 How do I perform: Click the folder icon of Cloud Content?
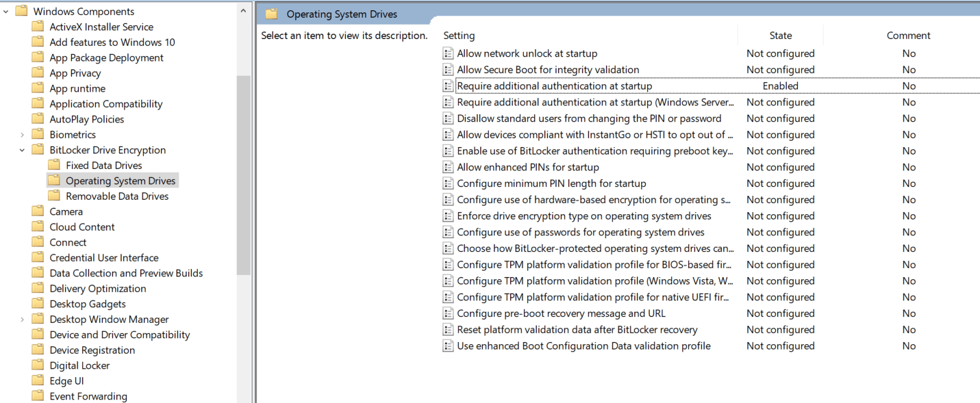(x=38, y=227)
